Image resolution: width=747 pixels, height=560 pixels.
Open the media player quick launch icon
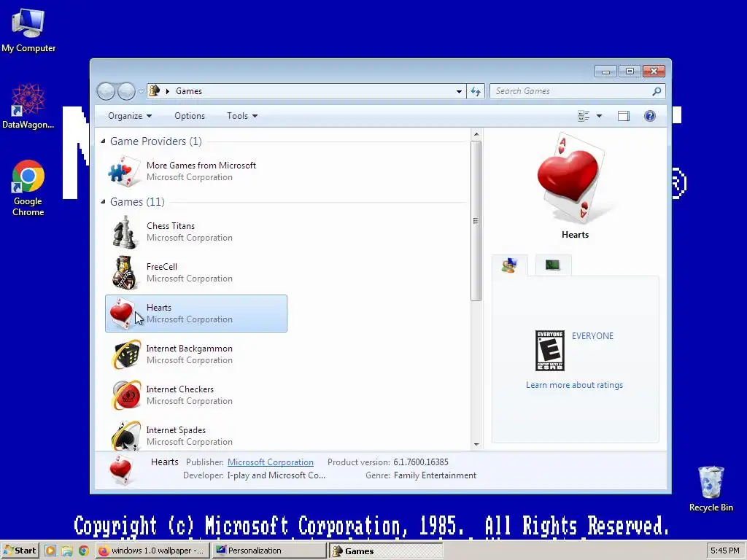pyautogui.click(x=50, y=551)
